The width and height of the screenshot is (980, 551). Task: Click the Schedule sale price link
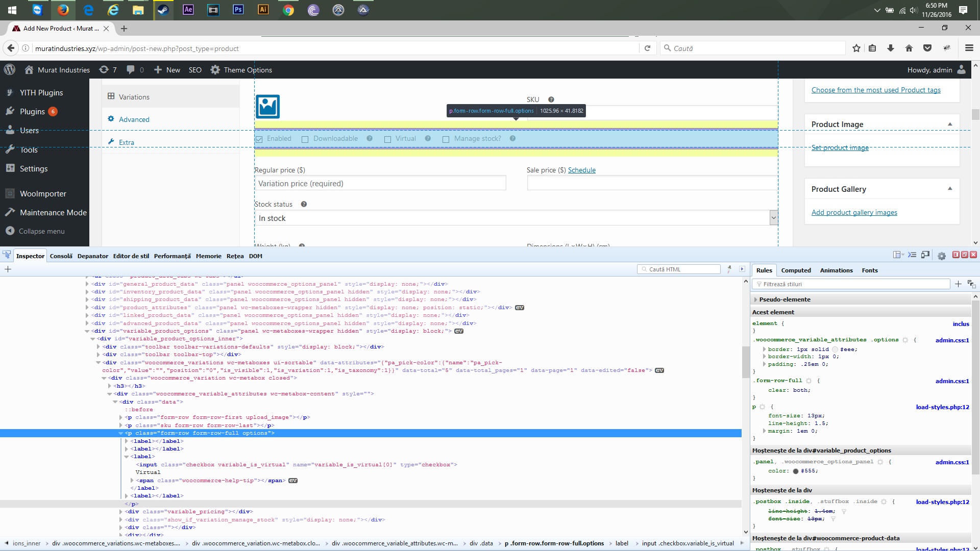(582, 170)
